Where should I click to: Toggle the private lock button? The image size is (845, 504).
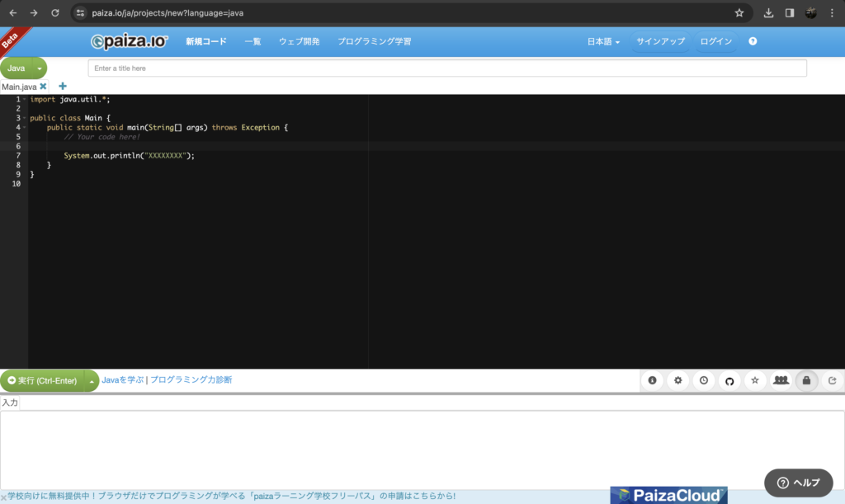tap(806, 380)
